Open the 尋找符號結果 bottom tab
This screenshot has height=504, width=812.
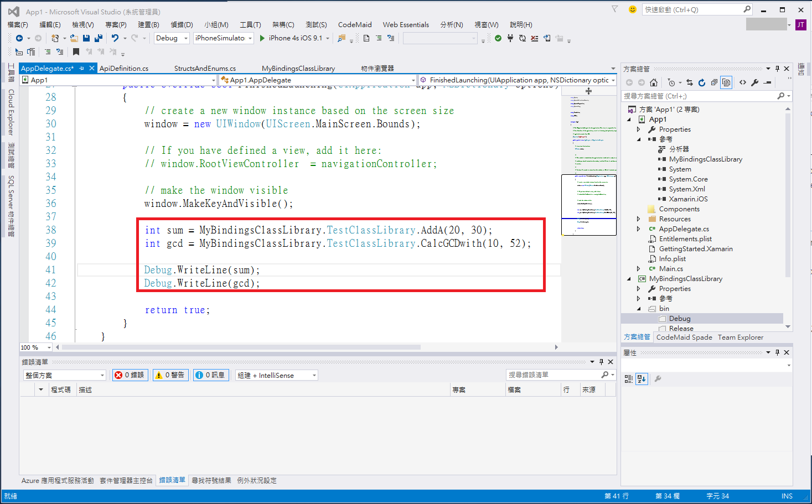pos(211,480)
